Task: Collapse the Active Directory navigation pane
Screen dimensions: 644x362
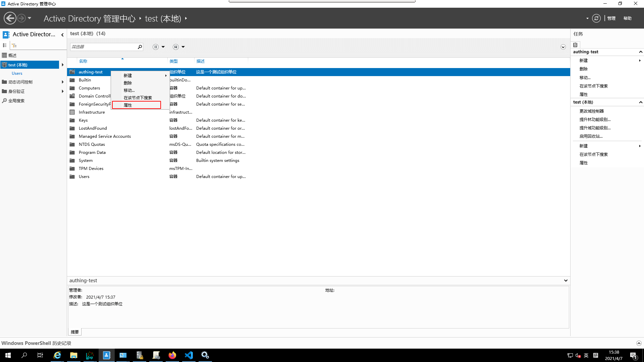Action: tap(62, 35)
